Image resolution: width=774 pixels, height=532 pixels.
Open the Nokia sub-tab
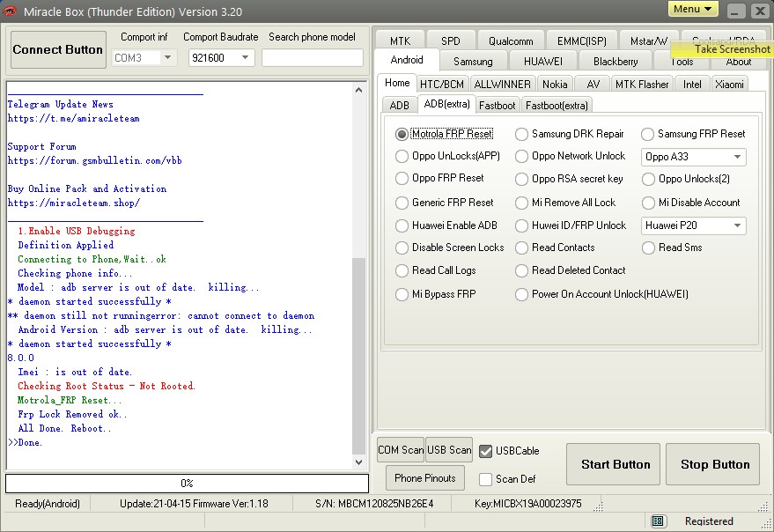(555, 84)
